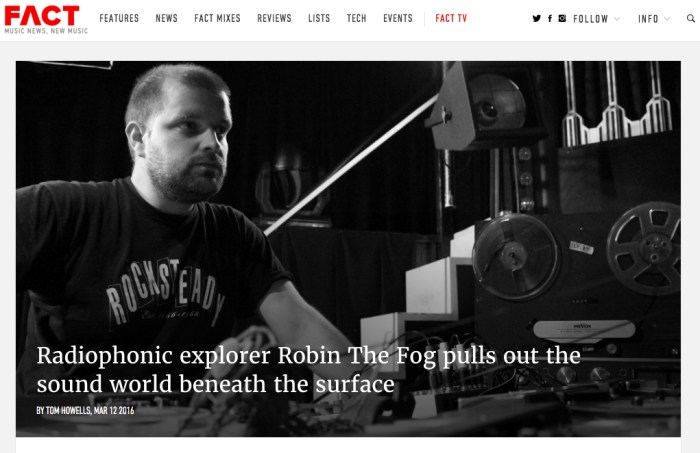Visit the red FACT TV link
The image size is (700, 453).
[451, 18]
